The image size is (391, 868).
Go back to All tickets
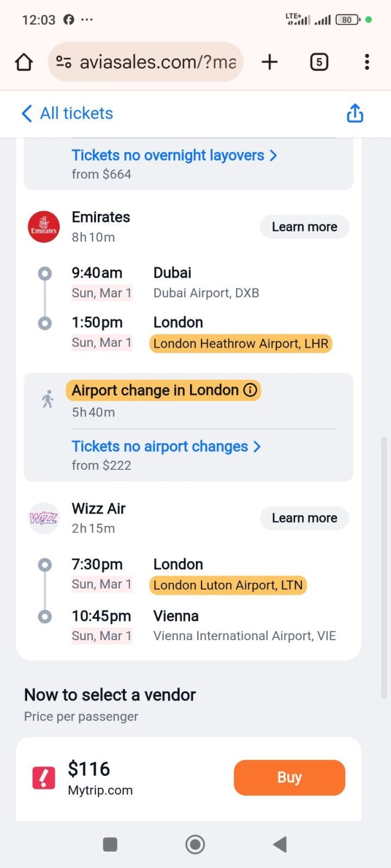[x=67, y=113]
